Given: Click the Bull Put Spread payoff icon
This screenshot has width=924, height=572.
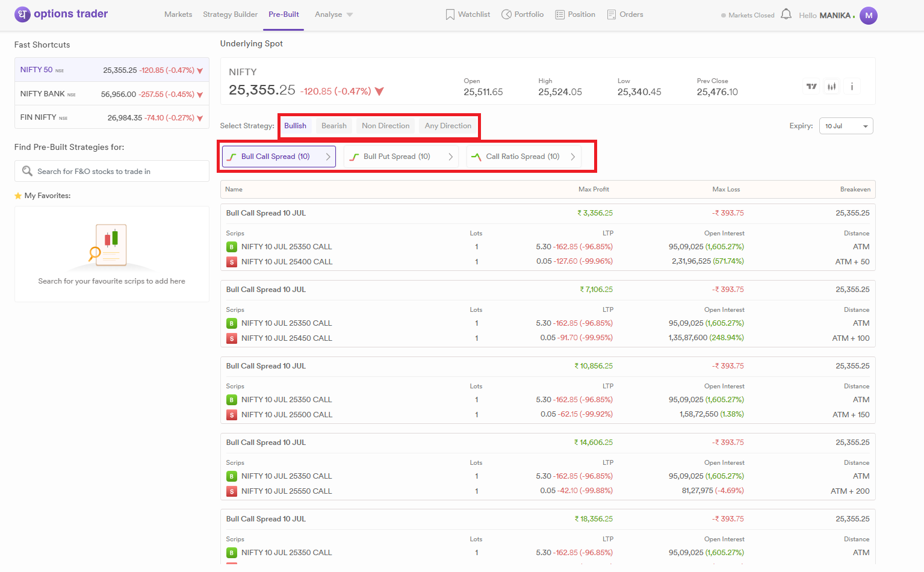Looking at the screenshot, I should [x=354, y=157].
